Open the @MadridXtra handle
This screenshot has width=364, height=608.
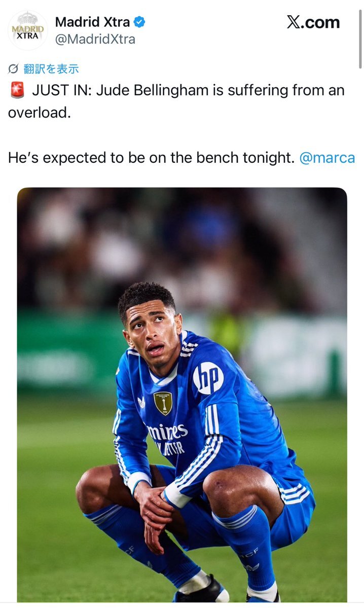95,39
